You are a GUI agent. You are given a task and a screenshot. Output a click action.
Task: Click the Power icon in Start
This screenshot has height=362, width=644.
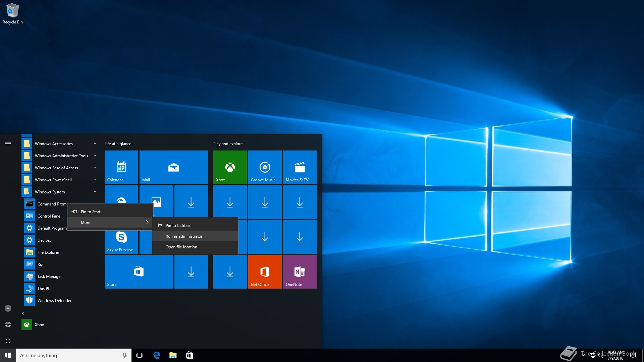pyautogui.click(x=8, y=341)
